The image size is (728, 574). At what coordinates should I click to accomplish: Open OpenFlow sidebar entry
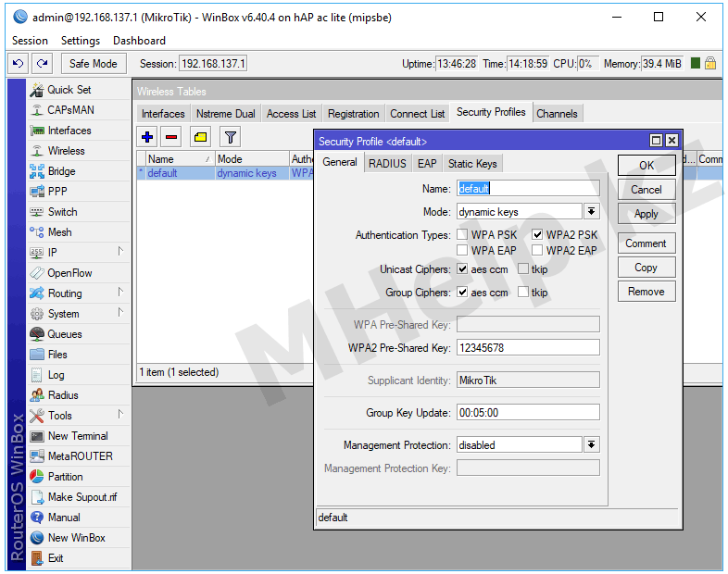pyautogui.click(x=79, y=273)
